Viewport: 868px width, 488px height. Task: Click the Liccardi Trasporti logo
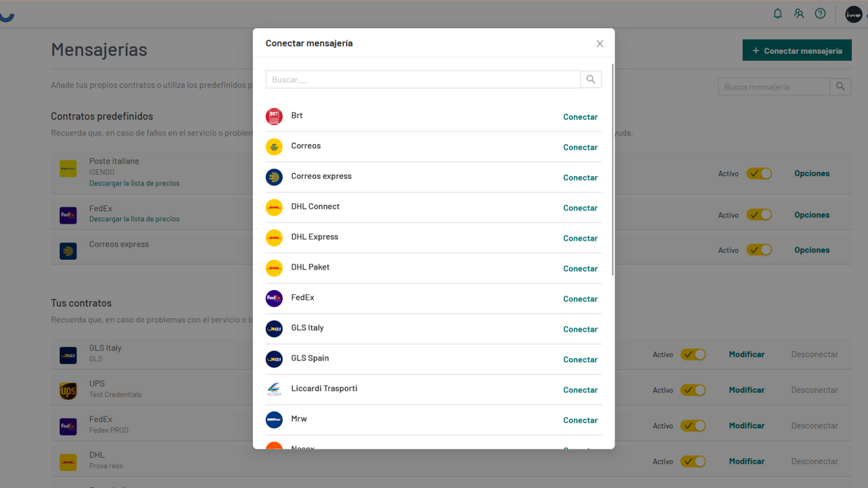(274, 389)
